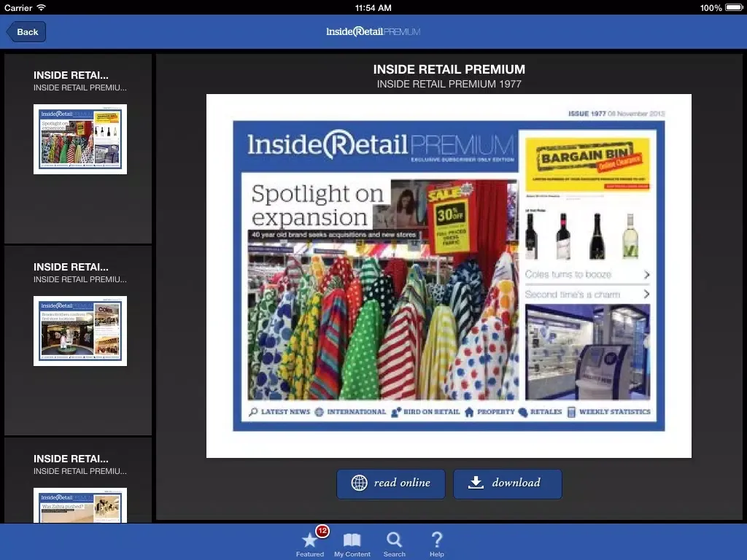The height and width of the screenshot is (560, 747).
Task: Click the chevron beside 'Coles turns to booze'
Action: tap(646, 274)
